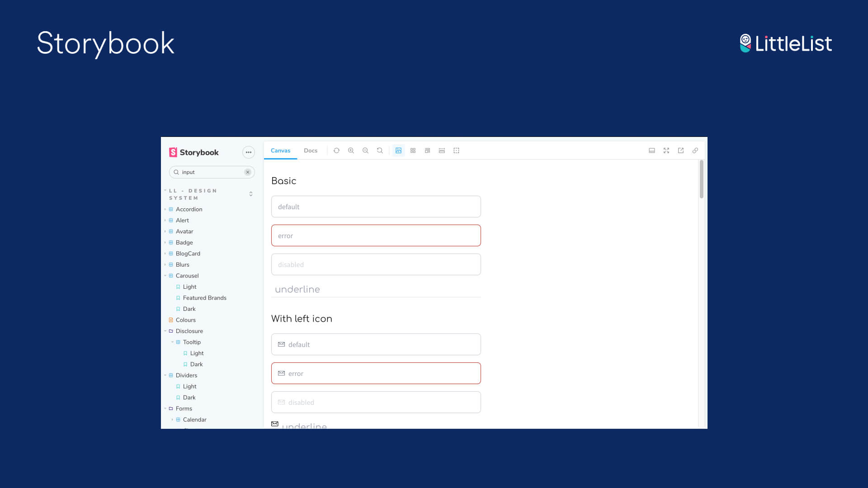Screen dimensions: 868x488
Task: Expand the Blurs component
Action: pos(182,265)
